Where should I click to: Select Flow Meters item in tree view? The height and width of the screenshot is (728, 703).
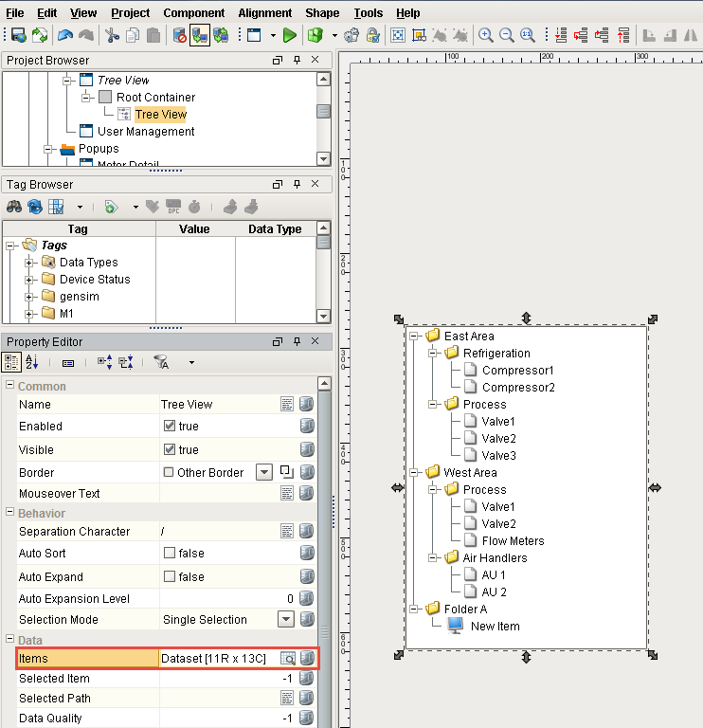(513, 541)
